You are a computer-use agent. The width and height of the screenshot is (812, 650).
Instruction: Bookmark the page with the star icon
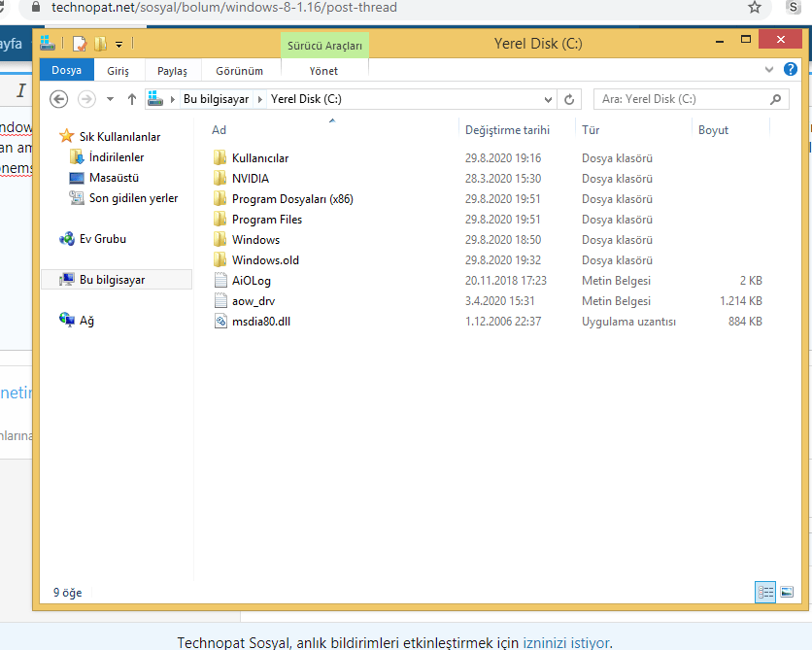pos(755,7)
